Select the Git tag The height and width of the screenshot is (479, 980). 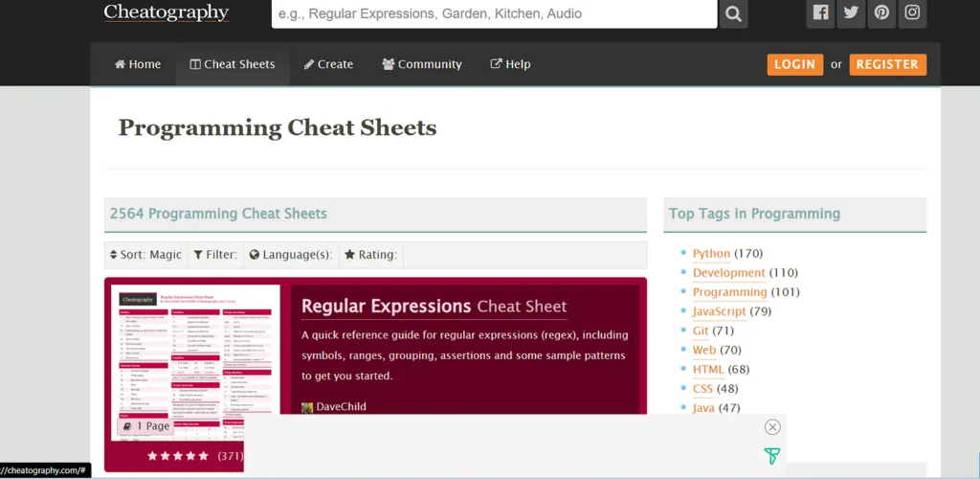pos(701,331)
